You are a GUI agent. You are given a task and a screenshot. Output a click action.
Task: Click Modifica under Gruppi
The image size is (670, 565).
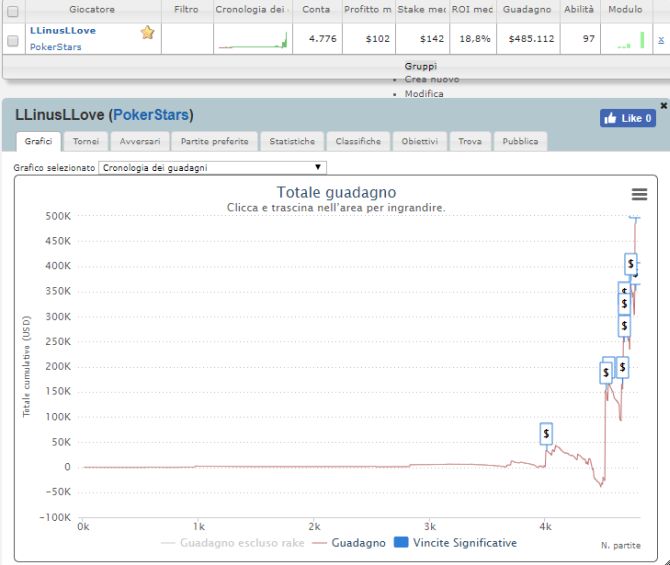tap(424, 94)
